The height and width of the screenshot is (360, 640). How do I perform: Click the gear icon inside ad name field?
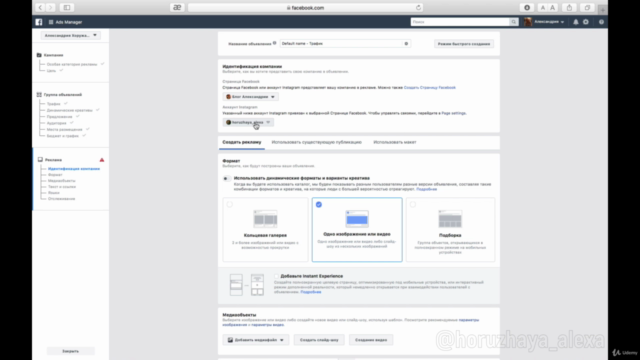click(406, 44)
